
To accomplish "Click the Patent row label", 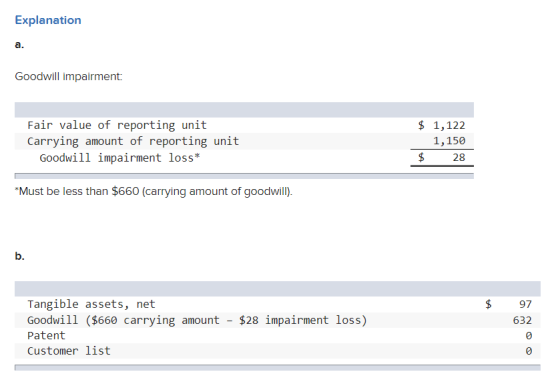I will pos(46,335).
